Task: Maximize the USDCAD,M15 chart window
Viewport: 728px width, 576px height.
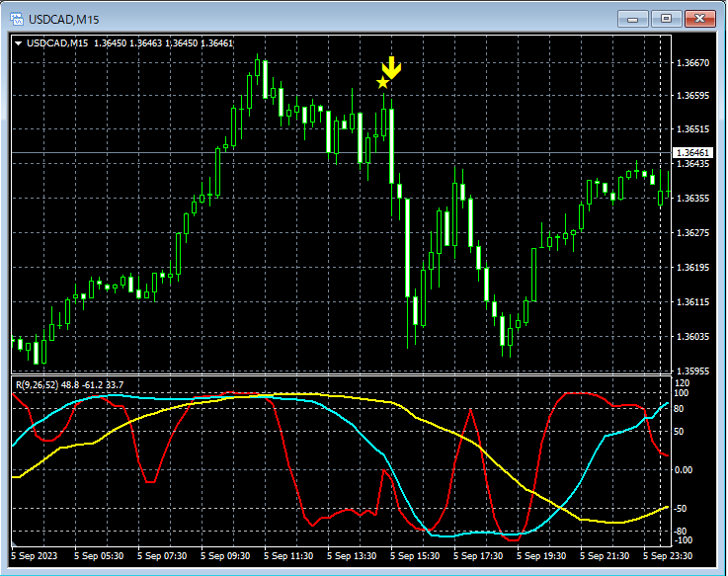Action: (x=666, y=19)
